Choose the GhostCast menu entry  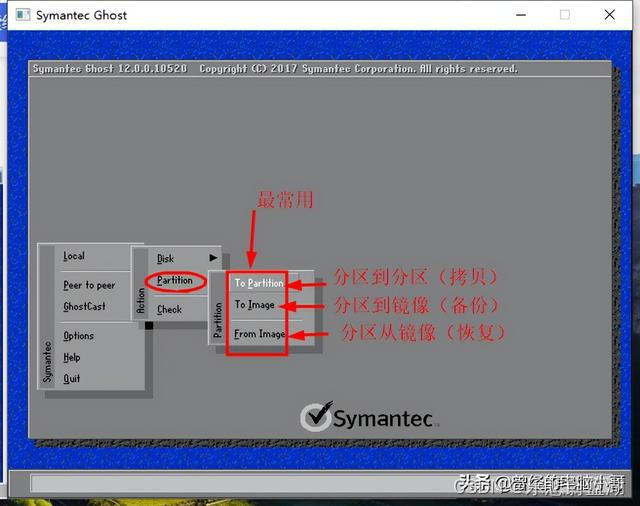(x=84, y=306)
